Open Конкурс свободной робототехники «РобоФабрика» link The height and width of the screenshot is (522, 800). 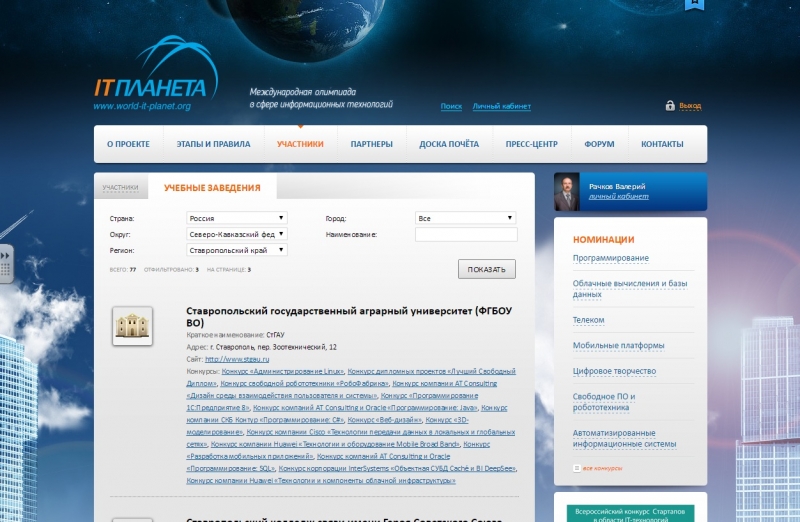pos(305,383)
